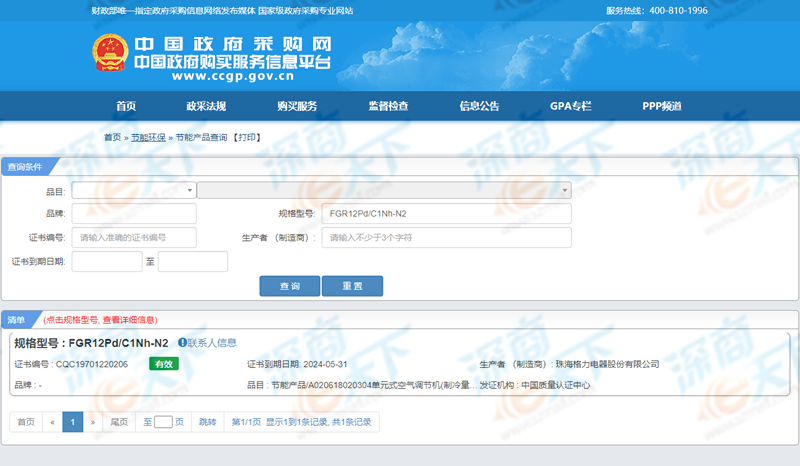The image size is (800, 466).
Task: Click the 重置 reset button
Action: pyautogui.click(x=352, y=286)
